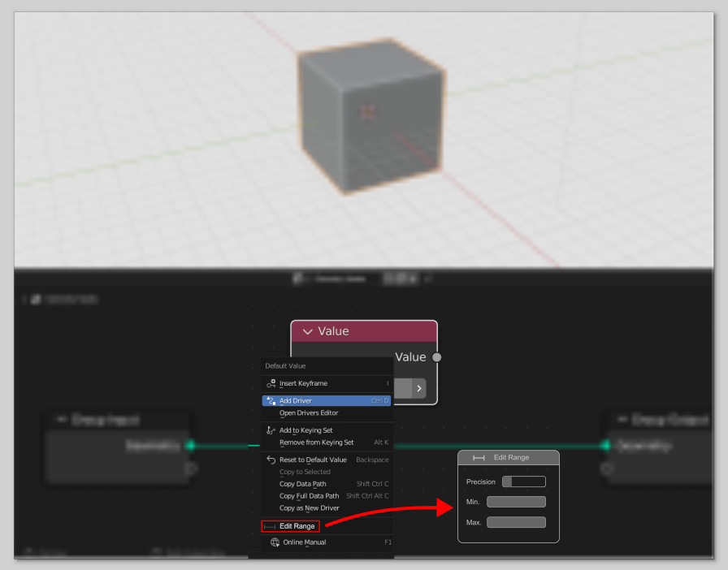
Task: Select Remove from Keying Set
Action: 327,443
